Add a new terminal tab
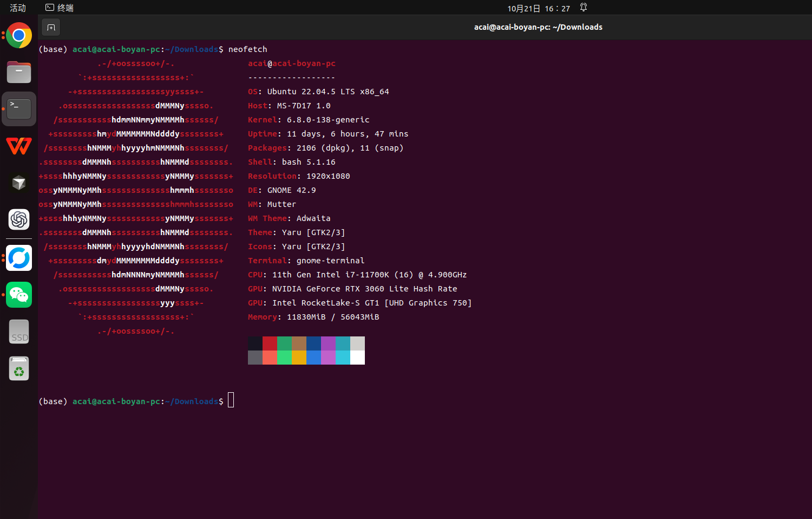 [51, 27]
